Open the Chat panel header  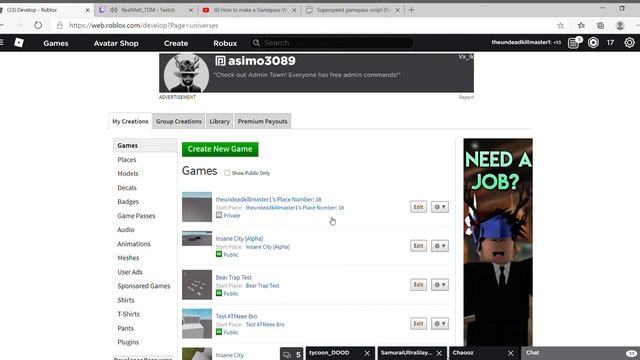pos(580,353)
